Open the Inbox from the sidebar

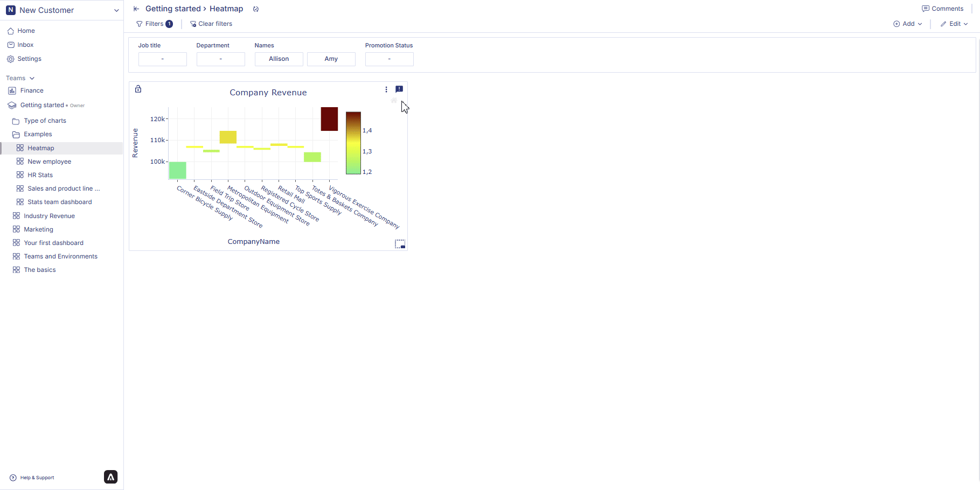click(x=25, y=45)
